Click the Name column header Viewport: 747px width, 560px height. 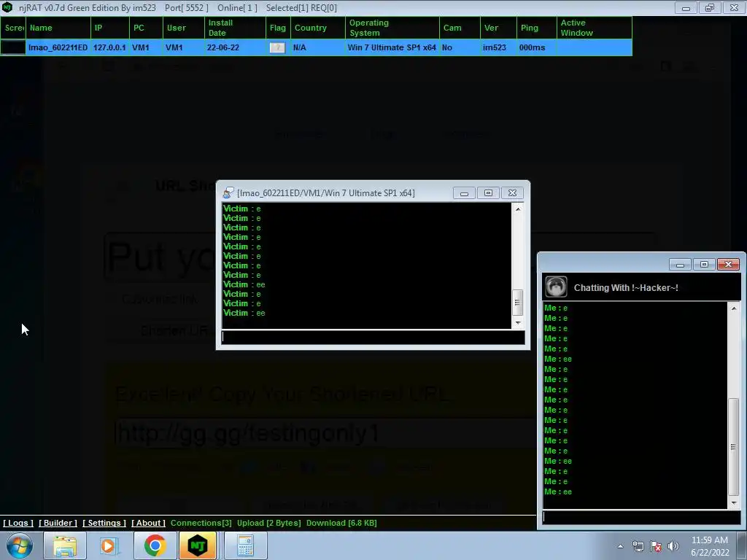(58, 28)
